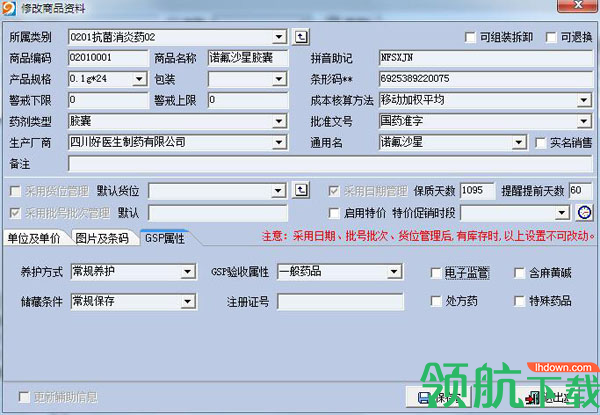The height and width of the screenshot is (415, 600).
Task: Toggle 更新辅助信息 checkbox
Action: coord(24,397)
